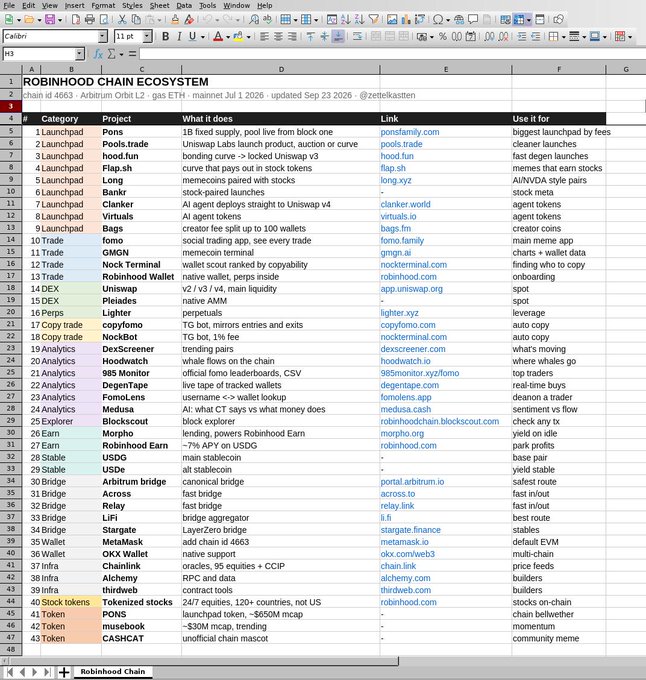The image size is (646, 680).
Task: Copy the selection
Action: pos(136,20)
